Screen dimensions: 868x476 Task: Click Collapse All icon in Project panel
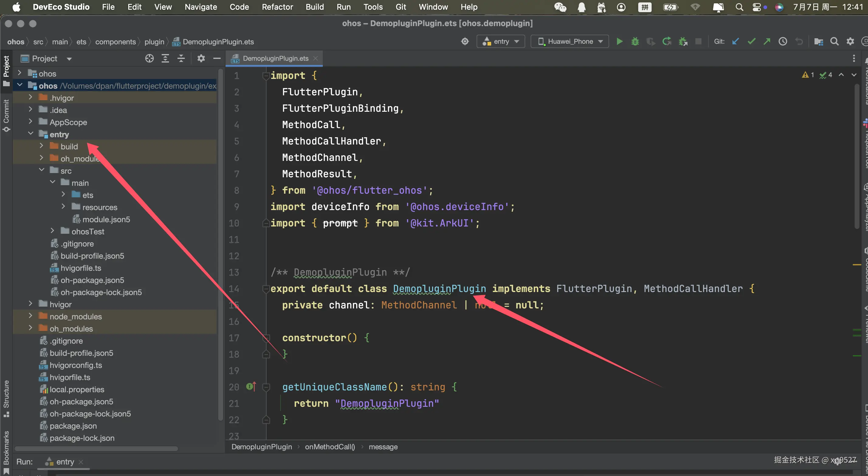[181, 59]
